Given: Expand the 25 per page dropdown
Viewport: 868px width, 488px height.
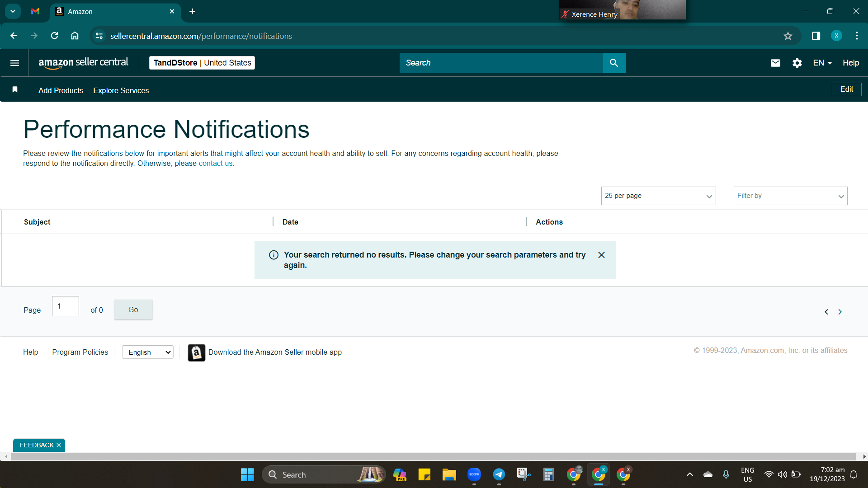Looking at the screenshot, I should click(x=658, y=196).
